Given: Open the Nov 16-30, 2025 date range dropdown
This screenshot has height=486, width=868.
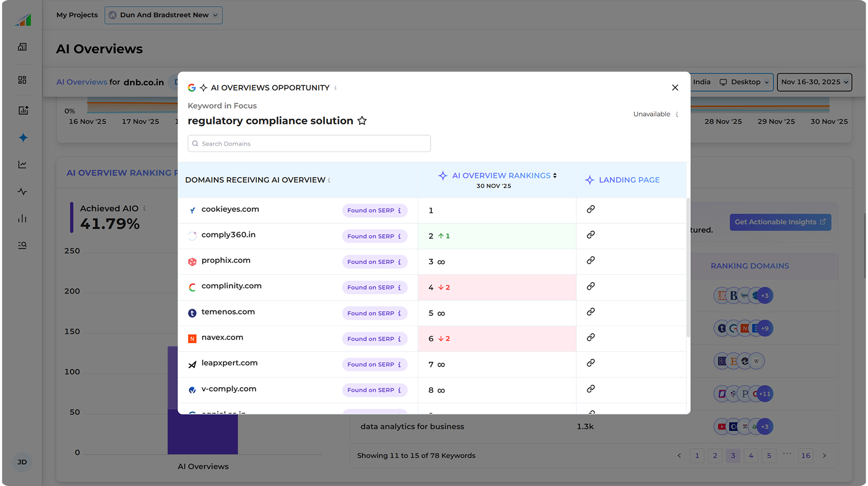Looking at the screenshot, I should point(814,82).
